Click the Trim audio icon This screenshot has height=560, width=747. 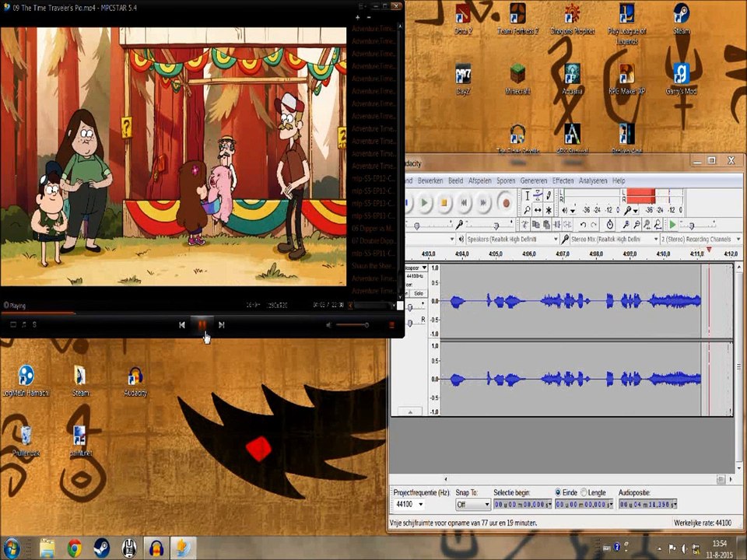pyautogui.click(x=557, y=224)
